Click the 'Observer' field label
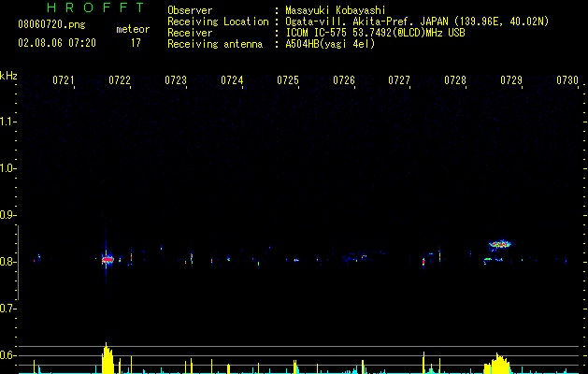 tap(190, 10)
